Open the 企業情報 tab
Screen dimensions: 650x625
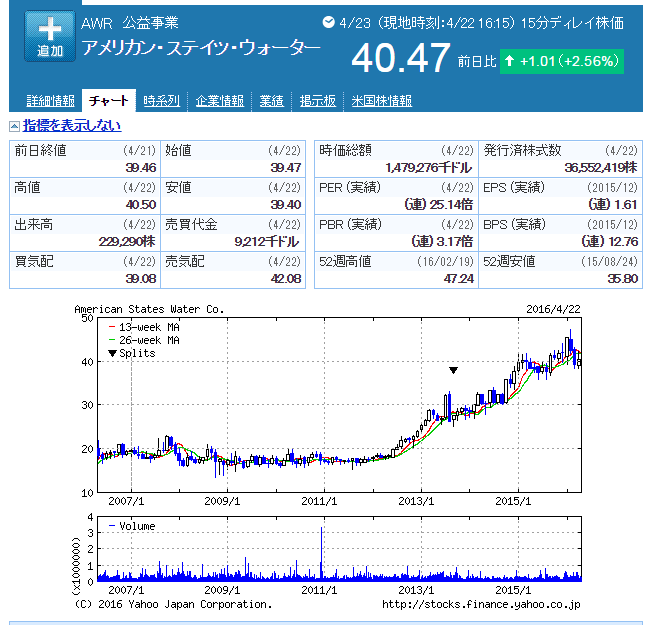[x=220, y=101]
